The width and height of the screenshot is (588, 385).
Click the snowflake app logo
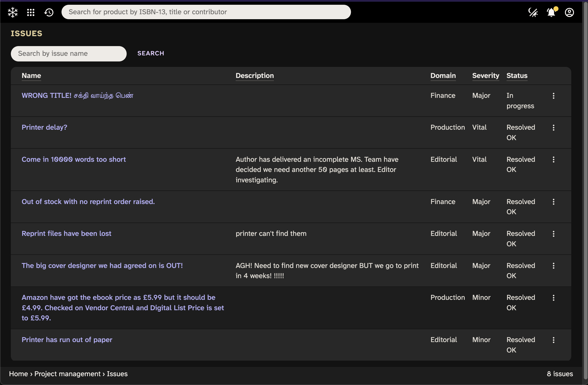click(x=12, y=12)
